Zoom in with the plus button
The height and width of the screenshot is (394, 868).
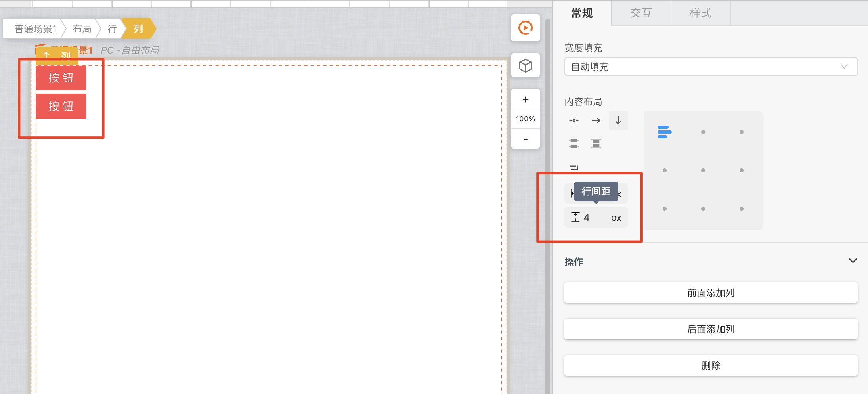[x=526, y=99]
